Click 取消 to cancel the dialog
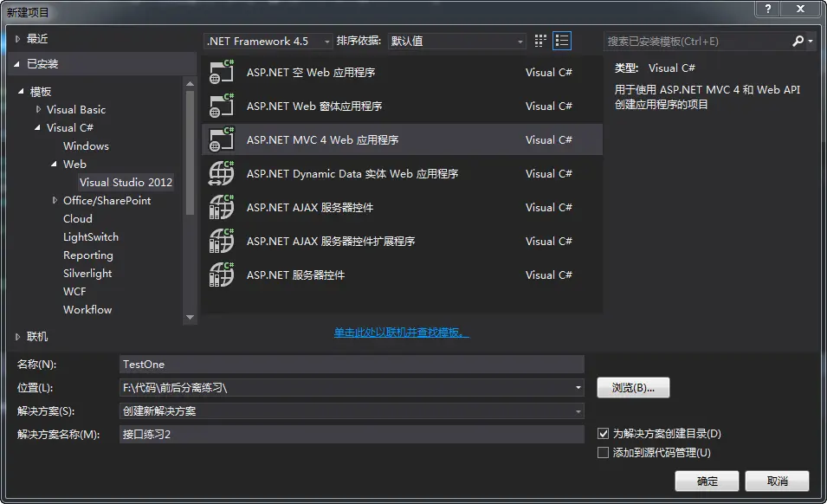Image resolution: width=827 pixels, height=504 pixels. pyautogui.click(x=777, y=481)
